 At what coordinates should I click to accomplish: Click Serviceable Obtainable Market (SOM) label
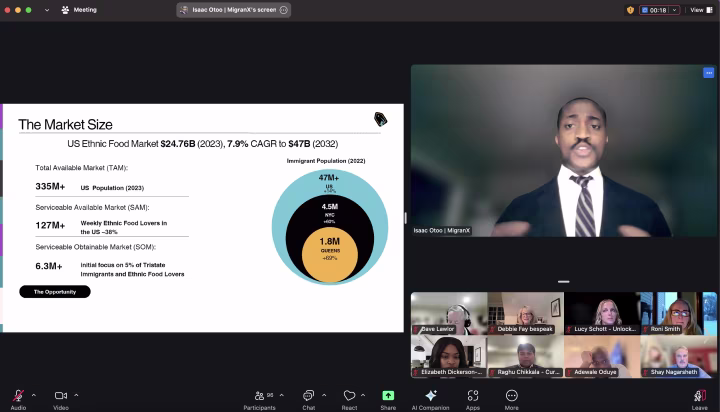coord(96,247)
